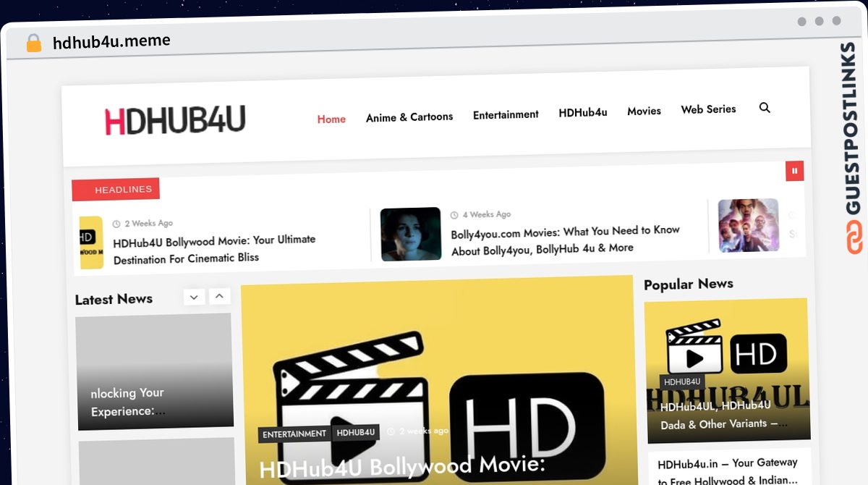The width and height of the screenshot is (868, 485).
Task: Show previous Latest News with up chevron
Action: tap(220, 295)
